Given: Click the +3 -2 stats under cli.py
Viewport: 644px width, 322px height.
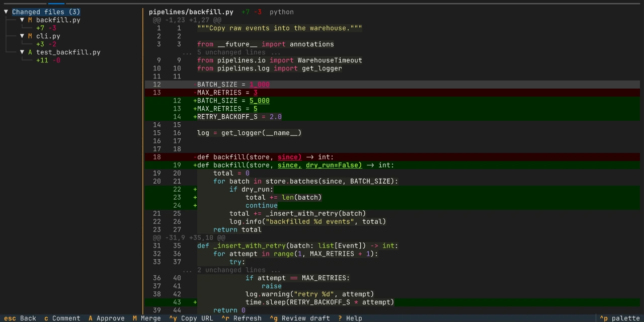Looking at the screenshot, I should click(x=46, y=44).
